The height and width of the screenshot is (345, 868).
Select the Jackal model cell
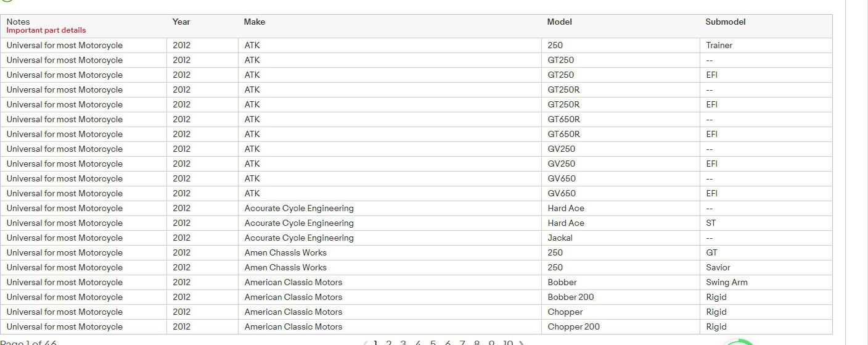tap(560, 238)
